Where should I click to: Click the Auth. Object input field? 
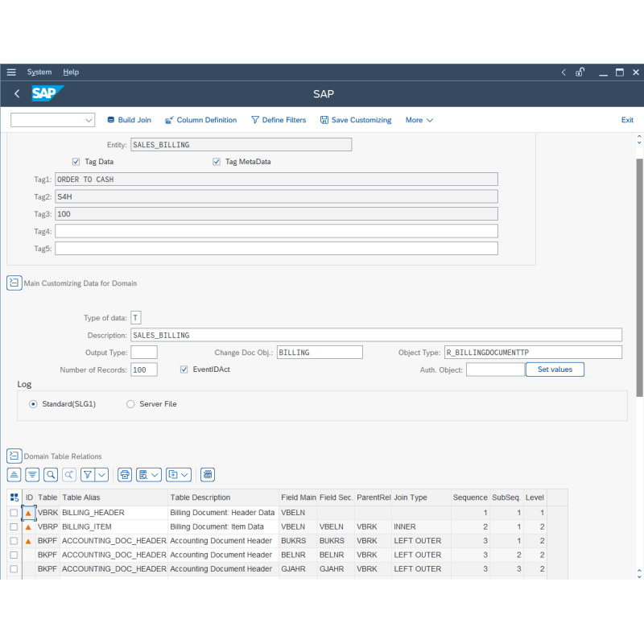coord(495,369)
